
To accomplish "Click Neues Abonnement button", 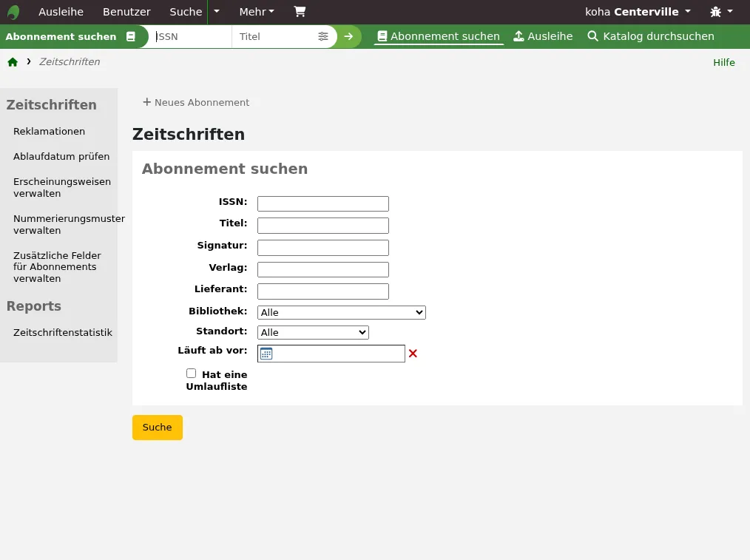I will [x=196, y=102].
